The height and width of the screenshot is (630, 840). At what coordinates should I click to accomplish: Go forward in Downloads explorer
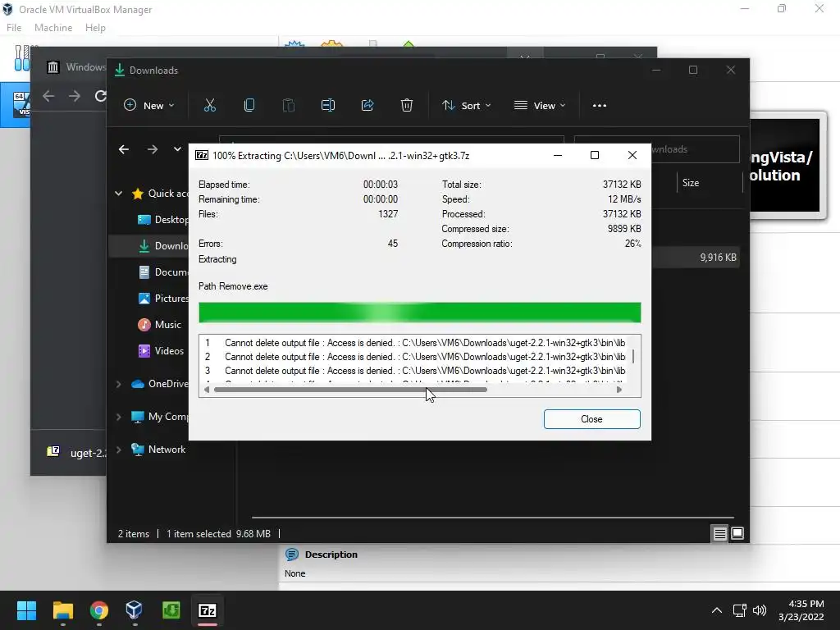tap(153, 149)
